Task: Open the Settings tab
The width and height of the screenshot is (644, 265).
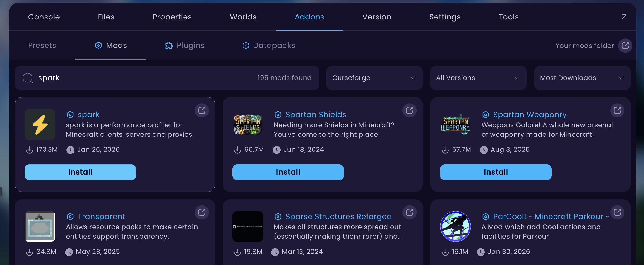Action: [x=445, y=17]
